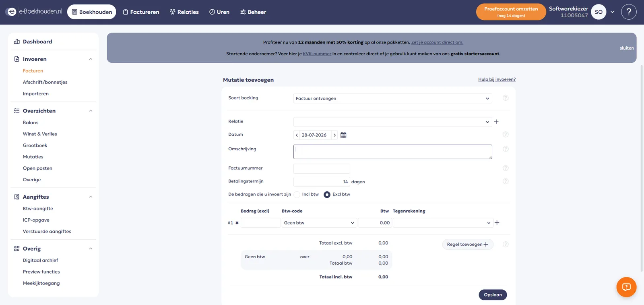This screenshot has width=644, height=305.
Task: Collapse the Overig sidebar section
Action: 91,249
